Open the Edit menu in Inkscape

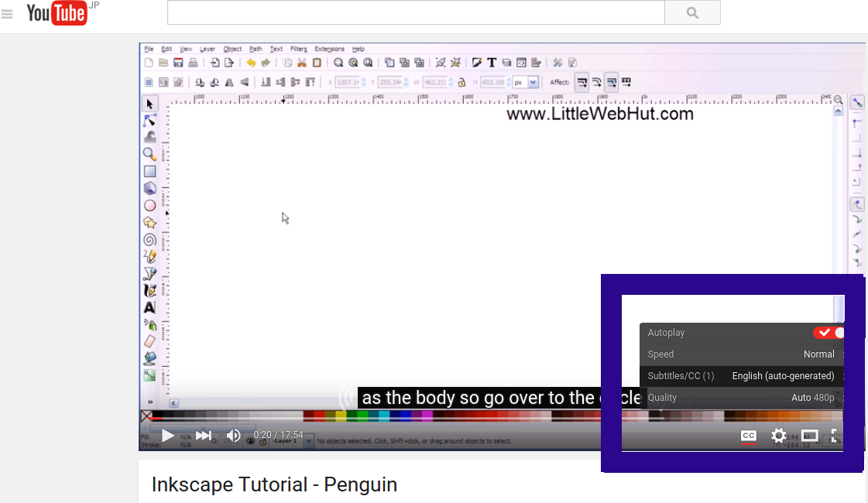166,49
